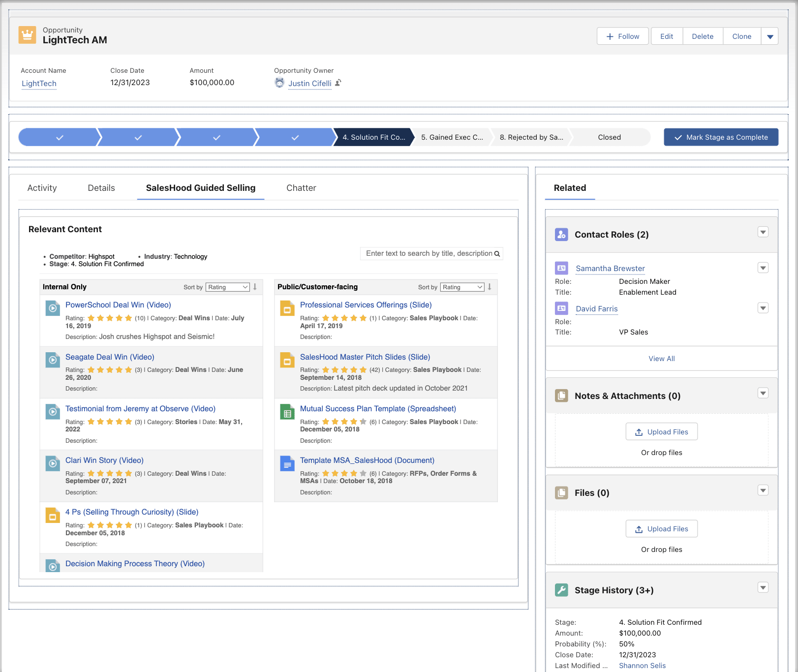Image resolution: width=798 pixels, height=672 pixels.
Task: Click the Clone button
Action: pos(742,36)
